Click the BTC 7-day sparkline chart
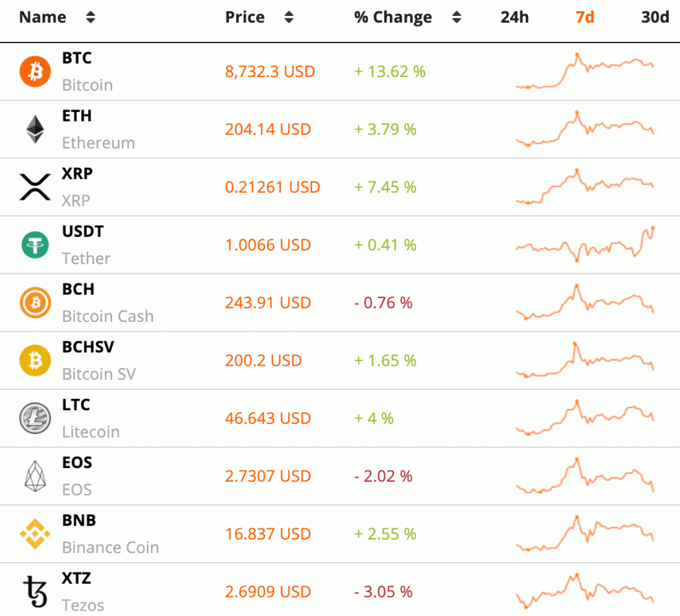 pos(584,72)
